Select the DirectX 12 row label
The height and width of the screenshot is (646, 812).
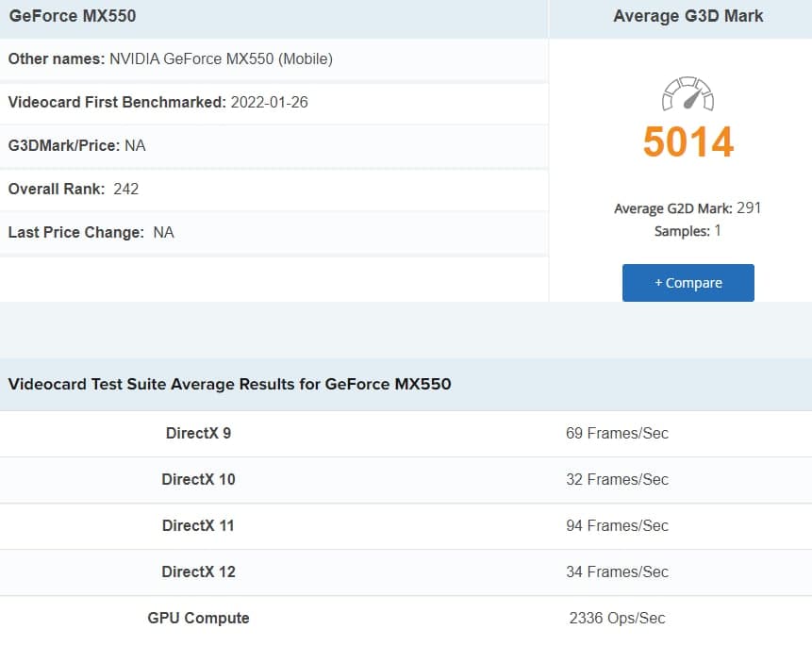tap(198, 571)
